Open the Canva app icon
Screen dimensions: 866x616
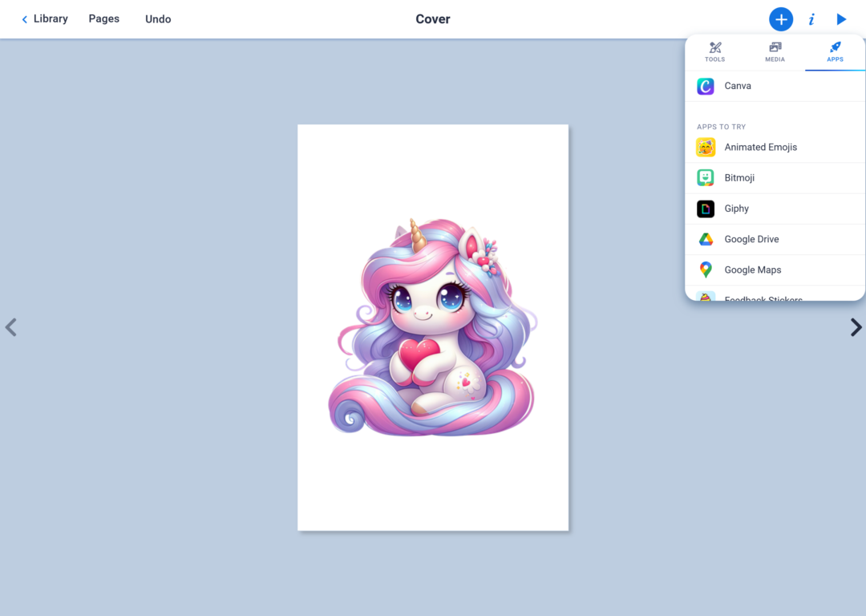click(x=706, y=86)
